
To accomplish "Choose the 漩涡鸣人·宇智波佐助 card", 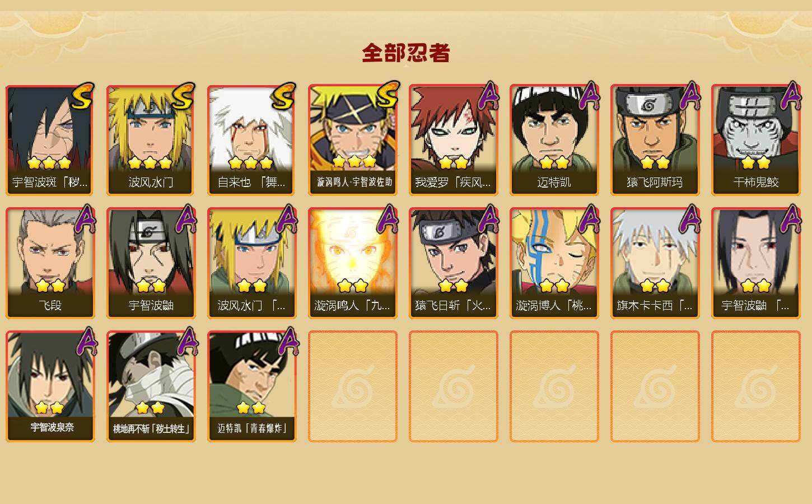I will pos(352,140).
